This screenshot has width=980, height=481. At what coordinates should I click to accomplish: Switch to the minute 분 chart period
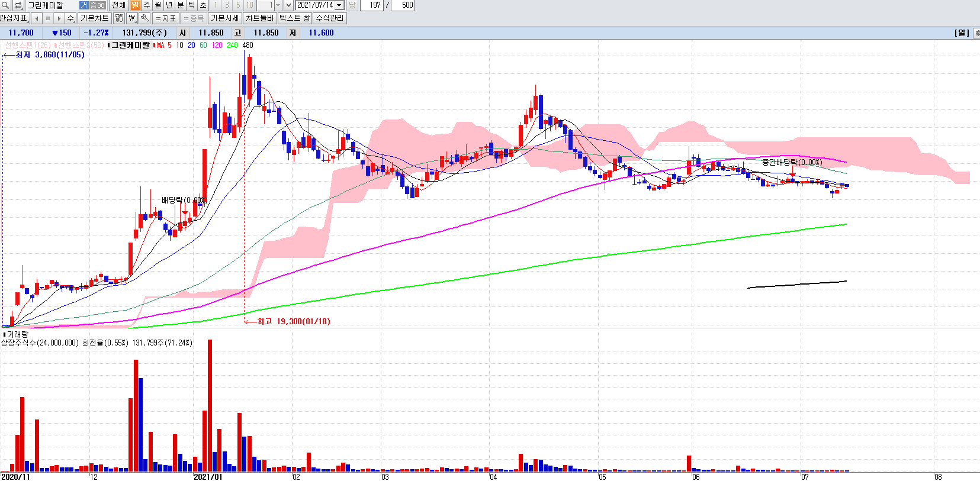[x=181, y=5]
